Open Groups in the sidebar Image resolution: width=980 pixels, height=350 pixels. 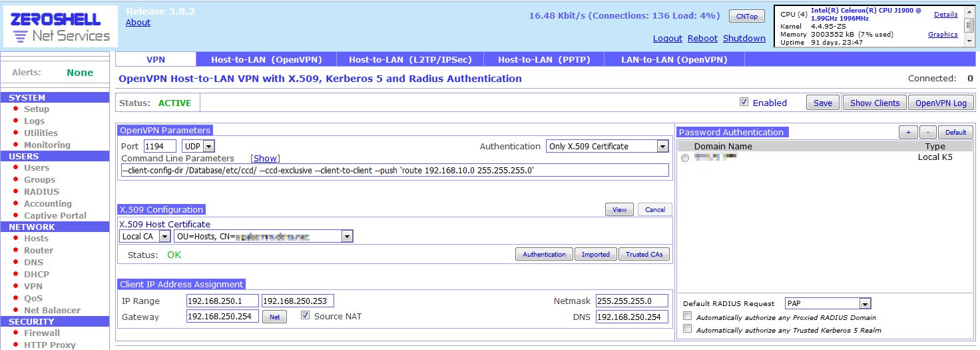(x=39, y=179)
